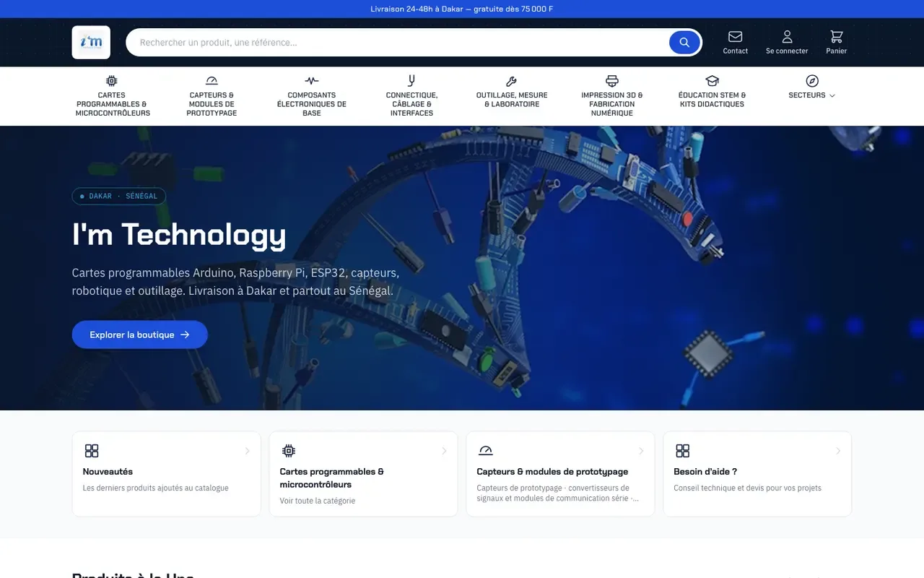This screenshot has height=578, width=924.
Task: Click the chevron on the Nouveautés card
Action: [247, 451]
